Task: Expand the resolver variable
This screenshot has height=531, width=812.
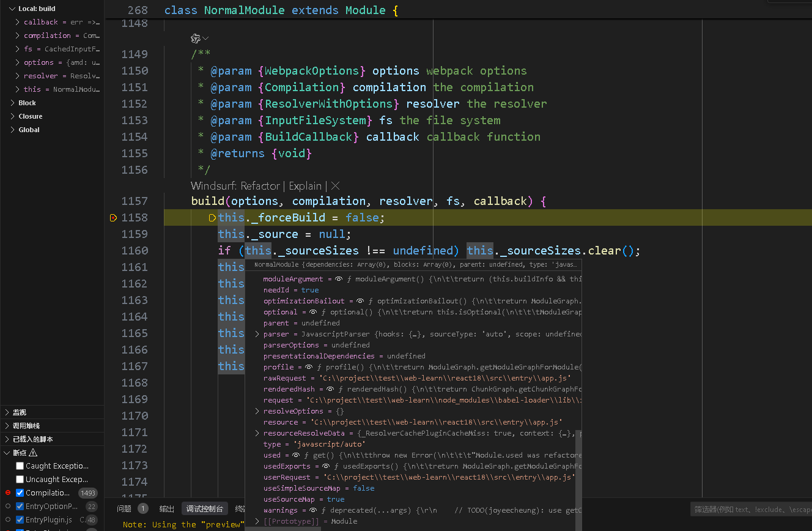Action: tap(18, 76)
